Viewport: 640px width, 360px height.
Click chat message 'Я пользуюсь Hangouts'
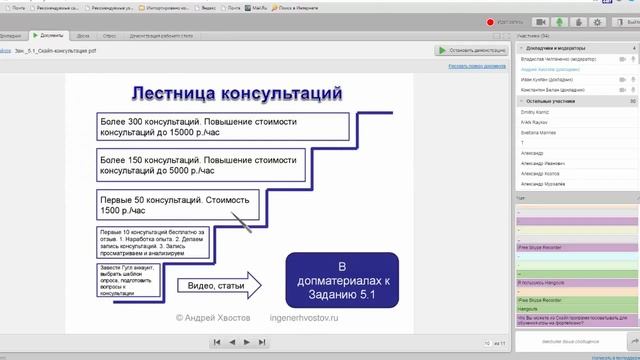577,282
